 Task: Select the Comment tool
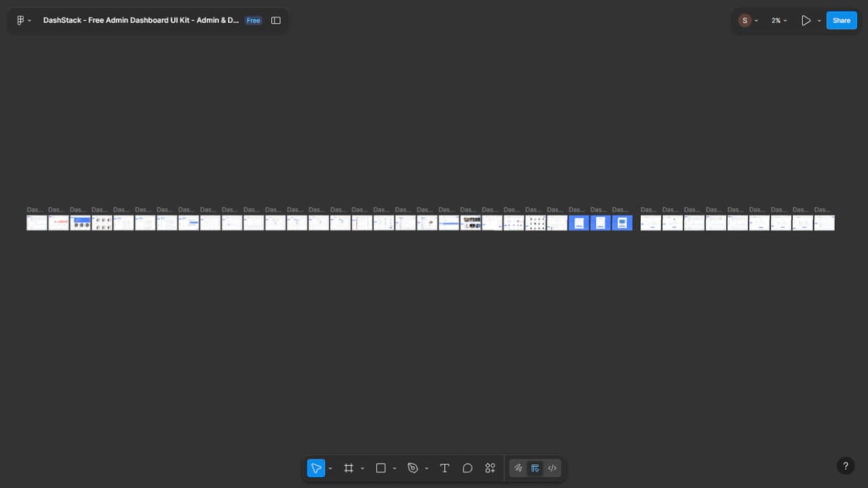[467, 468]
